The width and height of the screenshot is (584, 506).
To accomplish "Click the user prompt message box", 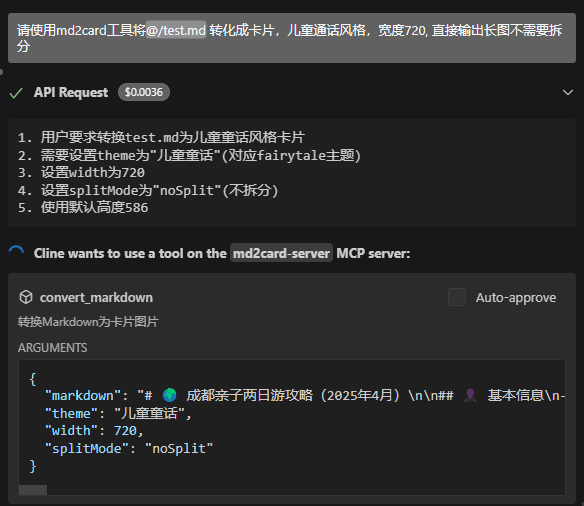I will pos(292,38).
